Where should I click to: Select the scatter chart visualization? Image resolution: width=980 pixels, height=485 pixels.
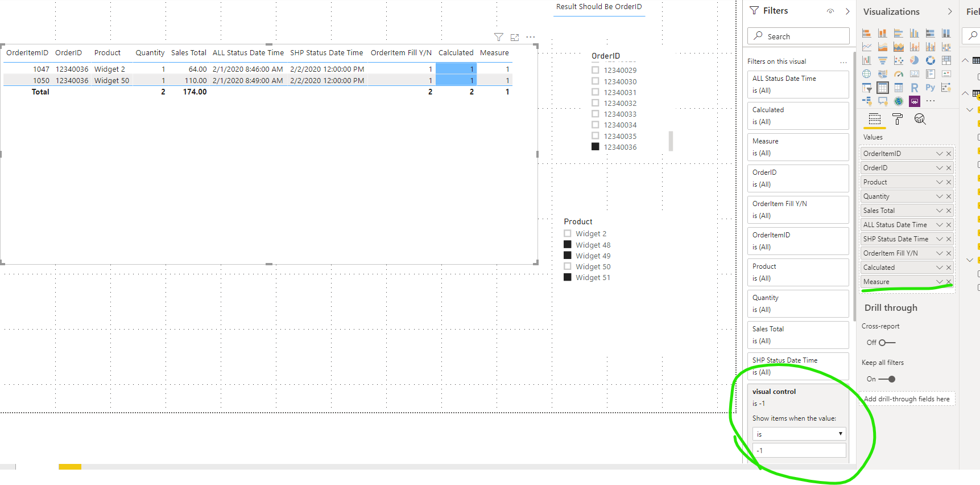899,60
